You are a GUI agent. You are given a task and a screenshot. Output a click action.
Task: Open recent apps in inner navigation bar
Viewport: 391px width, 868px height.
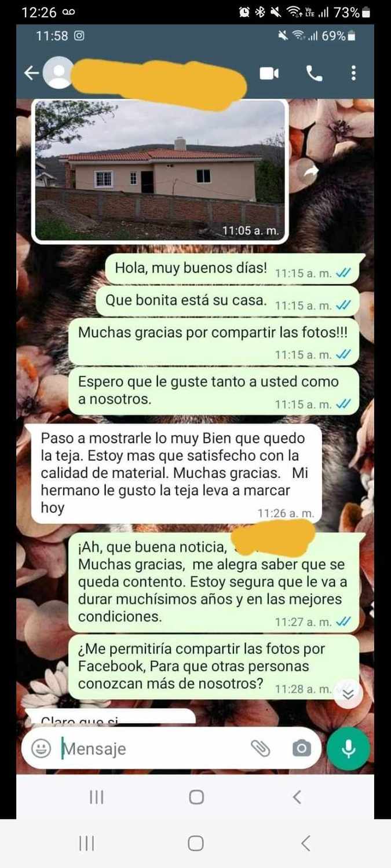tap(96, 797)
